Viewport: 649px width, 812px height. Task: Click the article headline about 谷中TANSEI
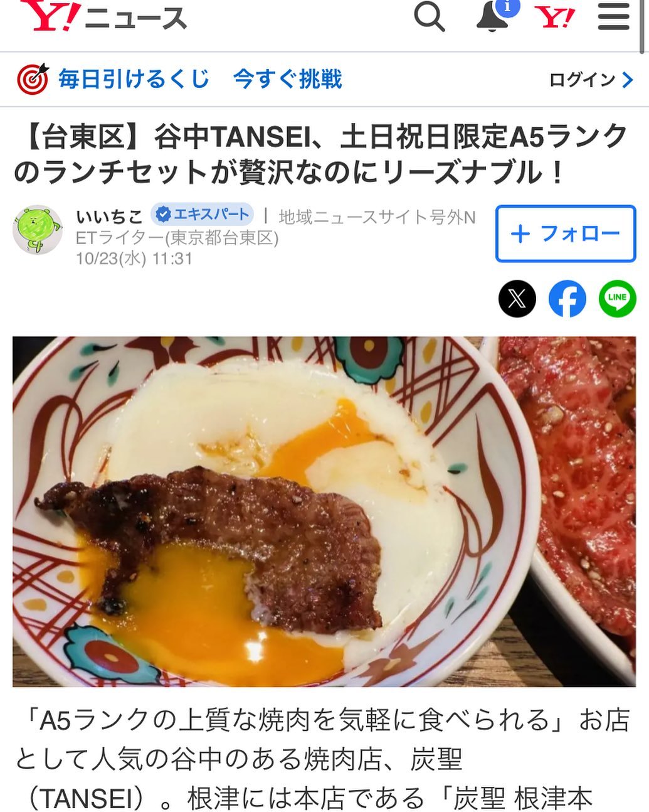[320, 154]
